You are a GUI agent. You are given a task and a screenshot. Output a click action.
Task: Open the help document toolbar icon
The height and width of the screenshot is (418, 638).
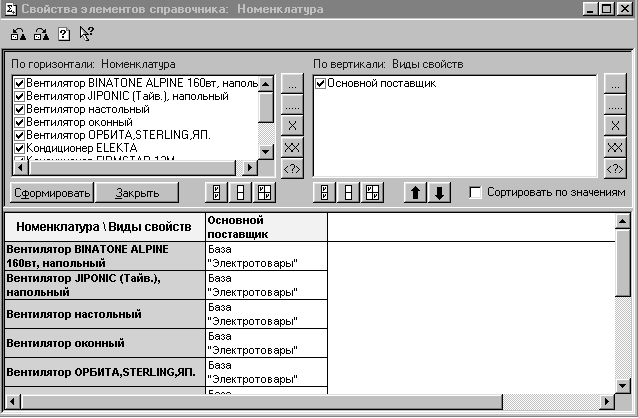[x=64, y=34]
